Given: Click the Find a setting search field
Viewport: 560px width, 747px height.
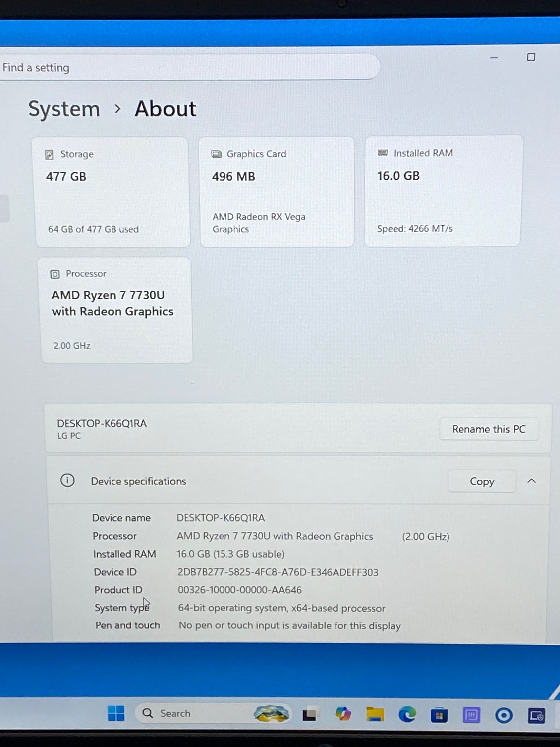Looking at the screenshot, I should pos(189,67).
